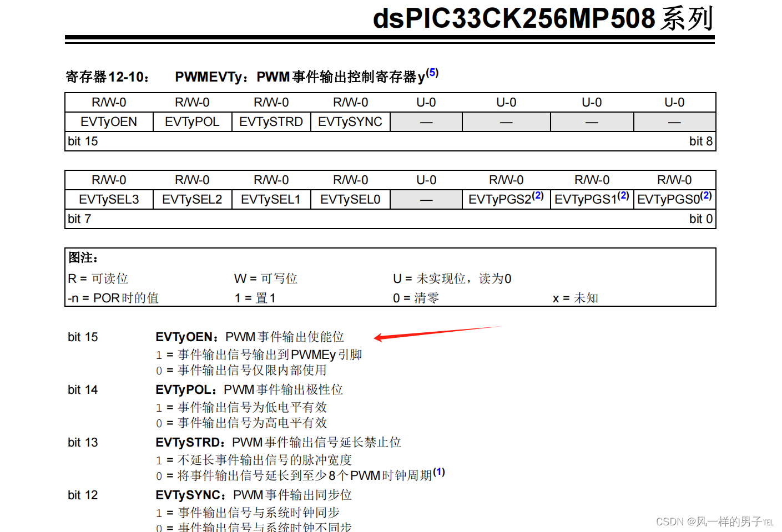Click the EVTyPGS0 cell text
782x532 pixels.
point(669,200)
